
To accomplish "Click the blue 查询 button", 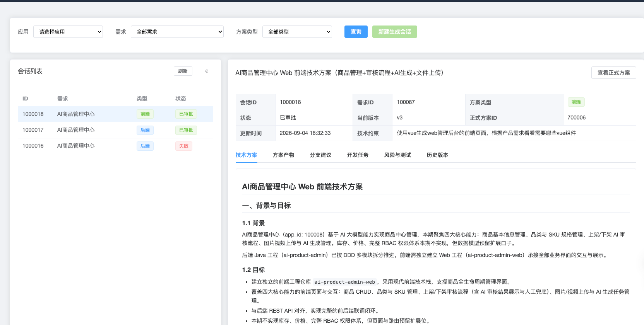I will coord(356,32).
